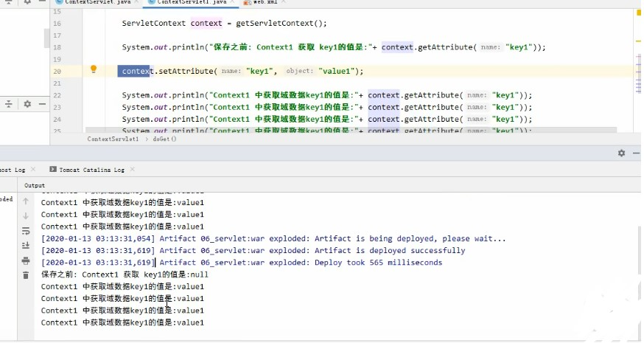Viewport: 644px width, 349px height.
Task: Click the left panel scrollbar thumb
Action: pyautogui.click(x=47, y=38)
